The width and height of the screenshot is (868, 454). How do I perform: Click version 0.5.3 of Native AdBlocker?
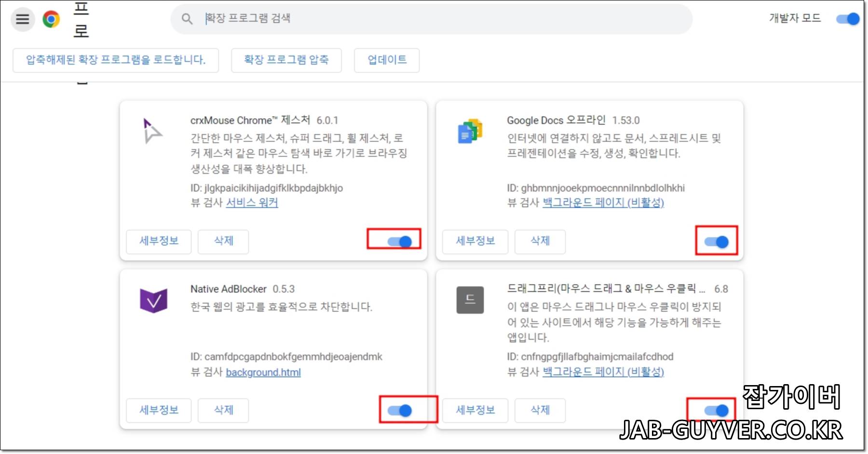coord(284,289)
